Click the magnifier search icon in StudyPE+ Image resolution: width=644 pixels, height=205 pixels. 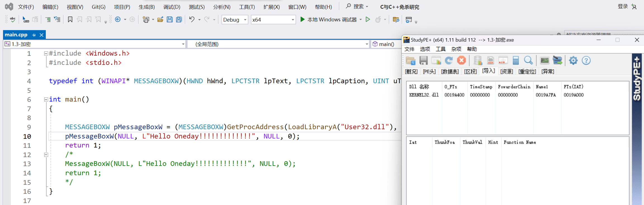tap(528, 61)
